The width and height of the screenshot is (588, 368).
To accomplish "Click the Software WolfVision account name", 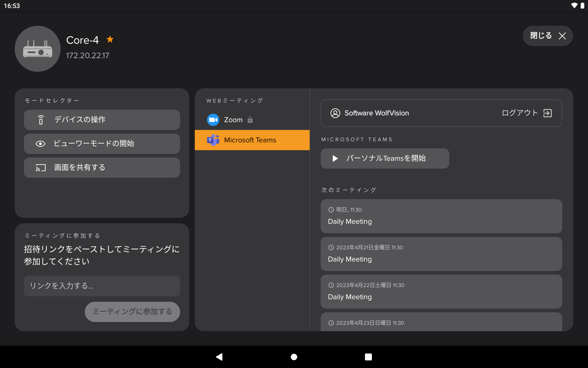I will pos(377,113).
